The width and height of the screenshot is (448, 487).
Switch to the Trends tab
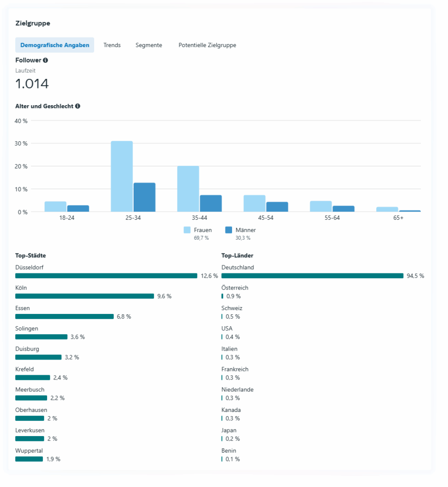click(112, 45)
